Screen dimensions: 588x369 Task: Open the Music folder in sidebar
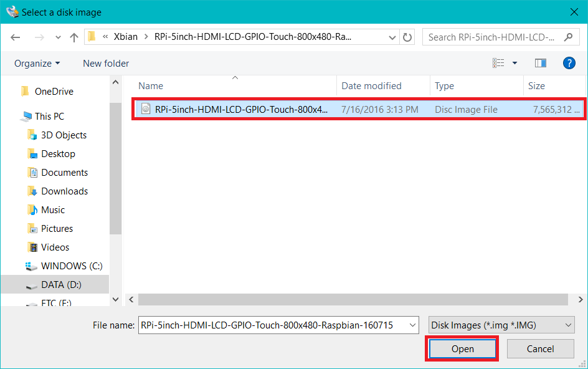pos(53,210)
